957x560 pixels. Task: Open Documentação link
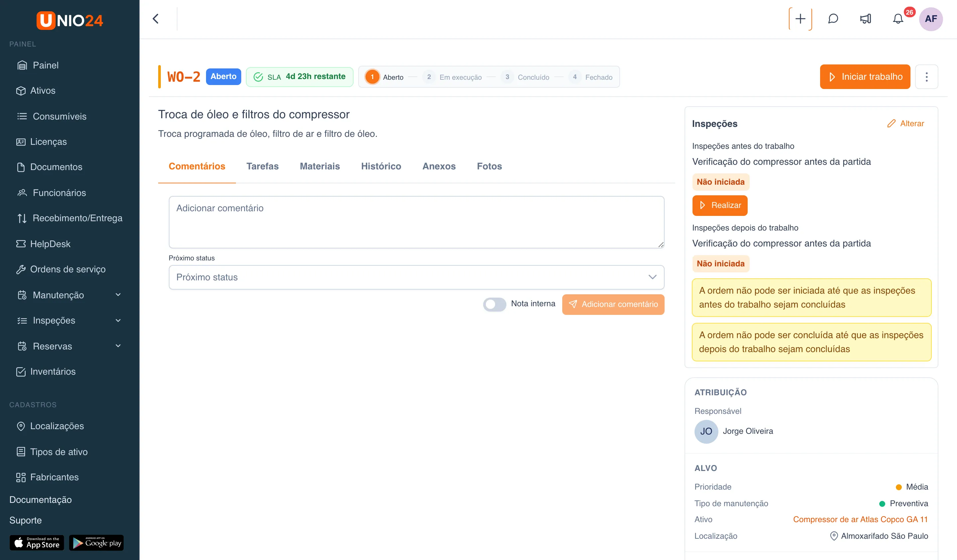point(41,500)
